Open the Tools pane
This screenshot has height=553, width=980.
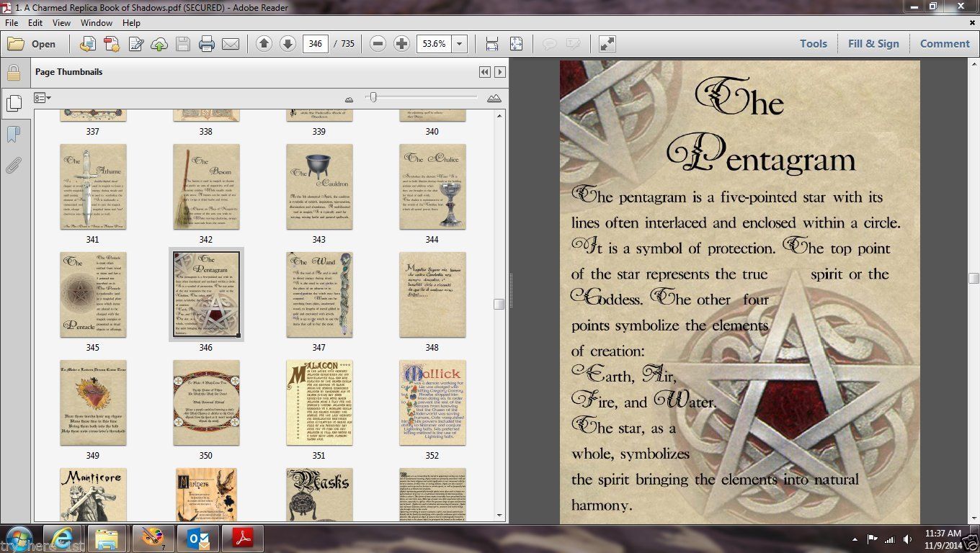pyautogui.click(x=814, y=44)
